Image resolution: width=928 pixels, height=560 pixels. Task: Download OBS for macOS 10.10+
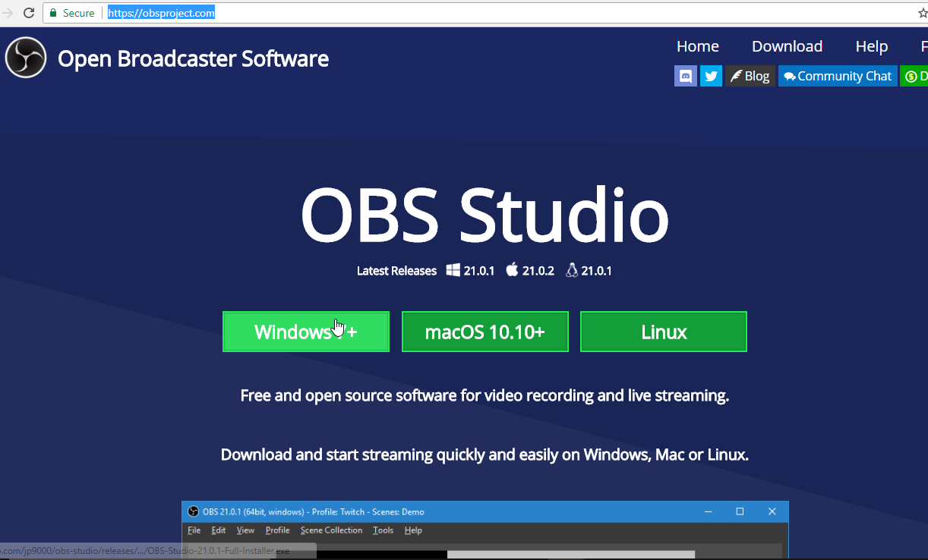pos(485,332)
